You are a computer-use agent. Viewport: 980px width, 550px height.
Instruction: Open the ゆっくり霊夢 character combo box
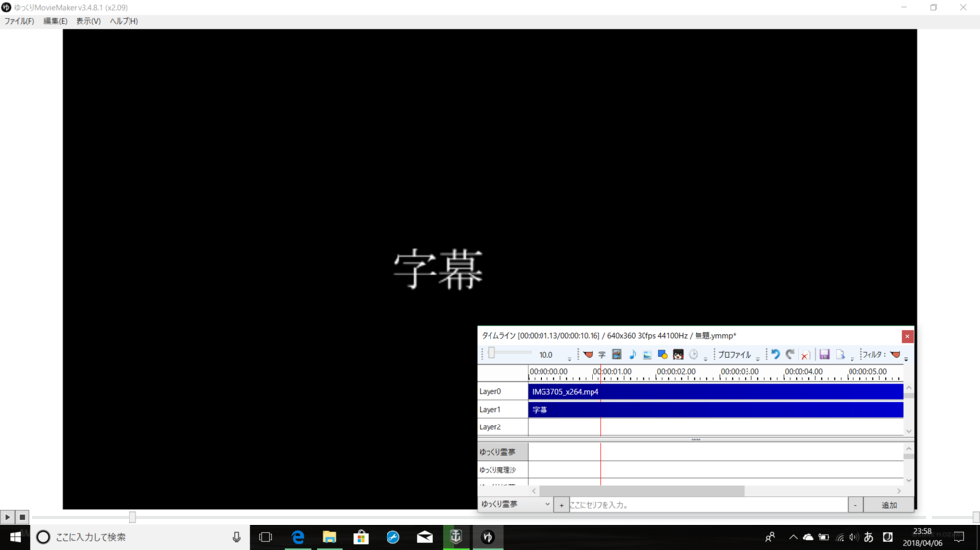515,505
